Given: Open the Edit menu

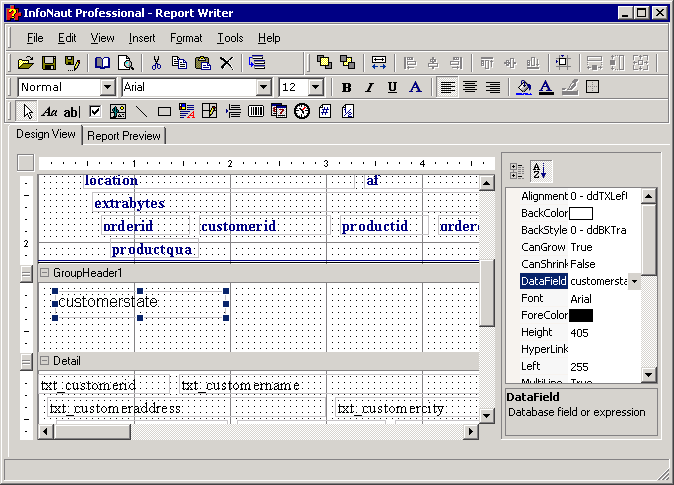Looking at the screenshot, I should coord(67,38).
